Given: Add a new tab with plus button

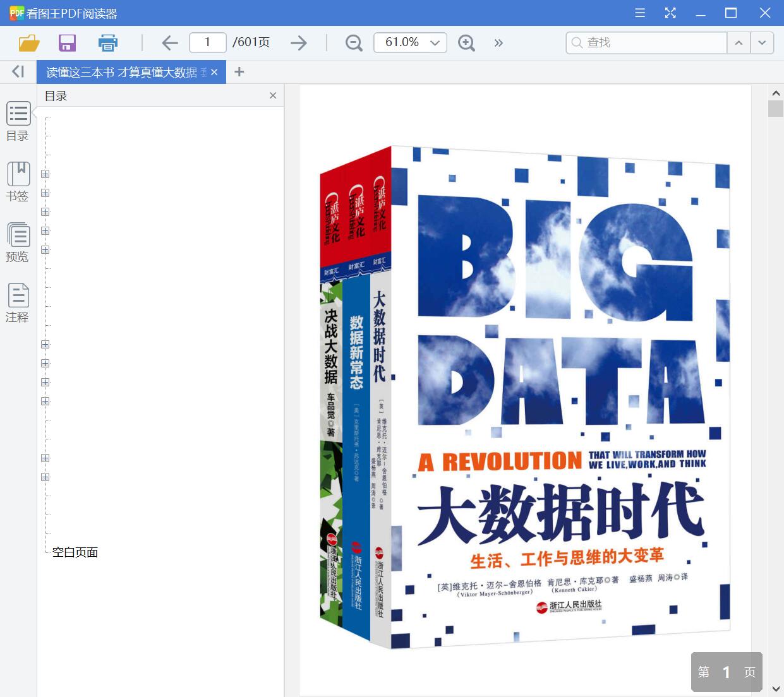Looking at the screenshot, I should coord(239,72).
